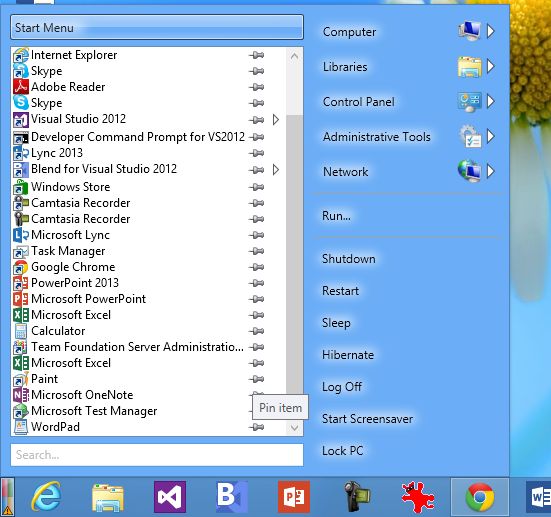Click the Start Menu title bar
The height and width of the screenshot is (517, 551).
pyautogui.click(x=157, y=27)
